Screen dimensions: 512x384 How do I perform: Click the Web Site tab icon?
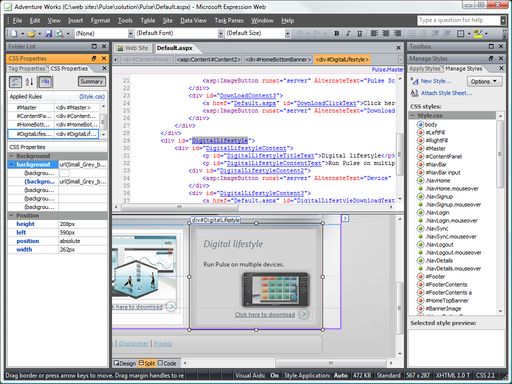[x=120, y=48]
